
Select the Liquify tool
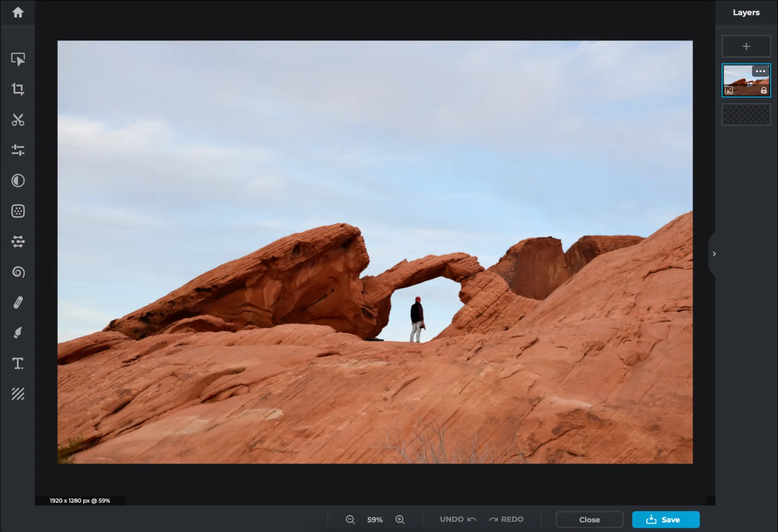[18, 242]
